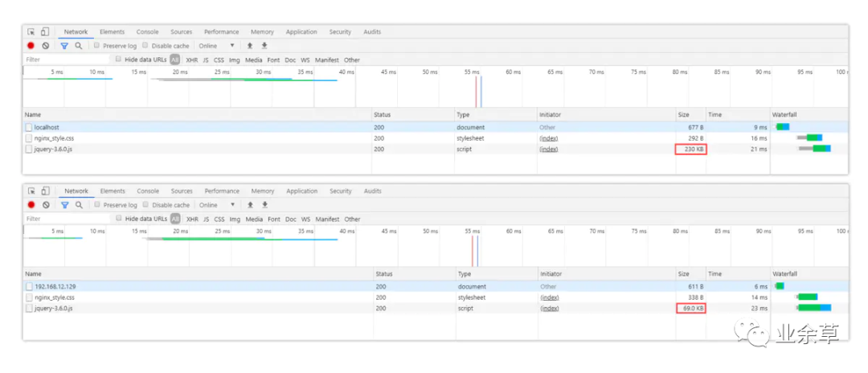Filter by WS in lower panel
868x373 pixels.
click(x=306, y=219)
